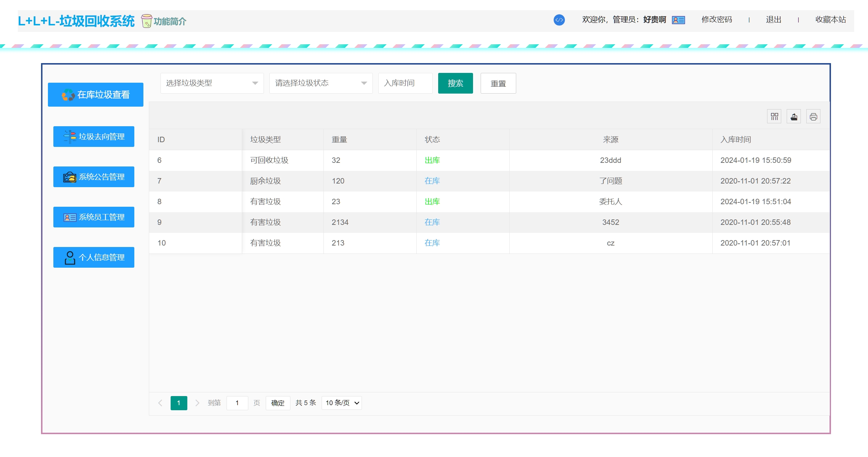
Task: Click the print icon
Action: coord(814,117)
